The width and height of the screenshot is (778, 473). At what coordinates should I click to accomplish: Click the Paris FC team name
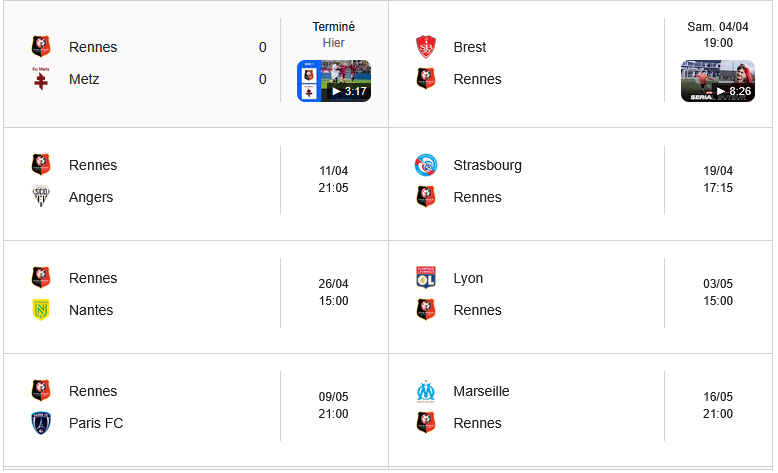pyautogui.click(x=96, y=423)
